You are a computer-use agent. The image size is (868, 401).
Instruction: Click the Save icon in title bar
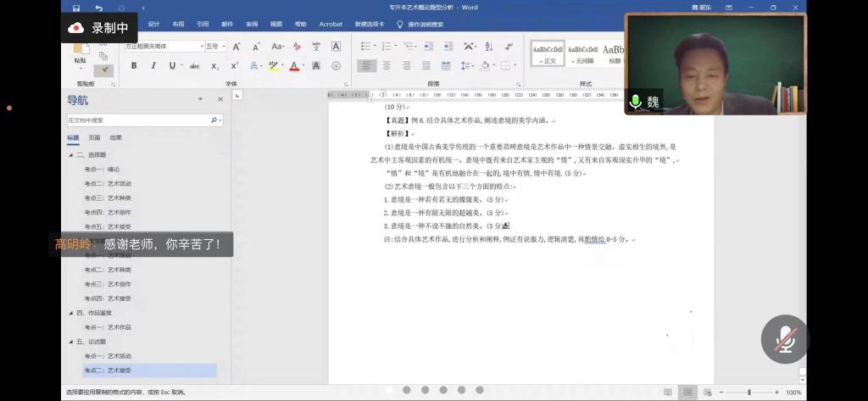[76, 8]
